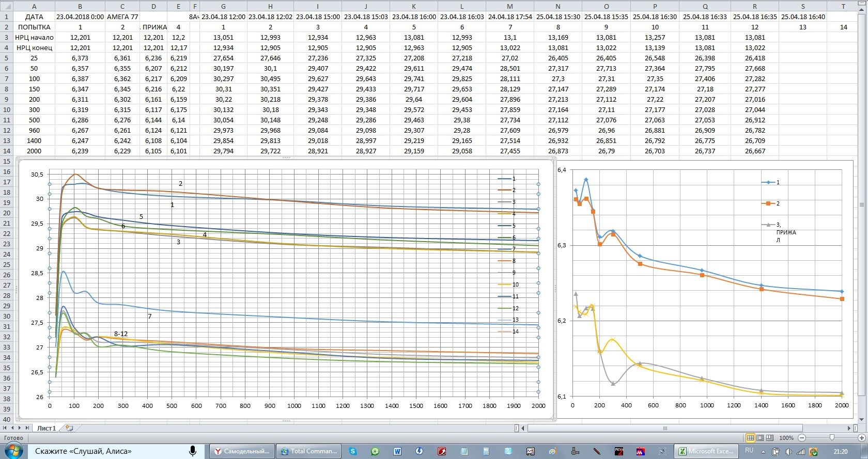This screenshot has height=459, width=868.
Task: Switch to Page Break Preview
Action: tap(770, 438)
